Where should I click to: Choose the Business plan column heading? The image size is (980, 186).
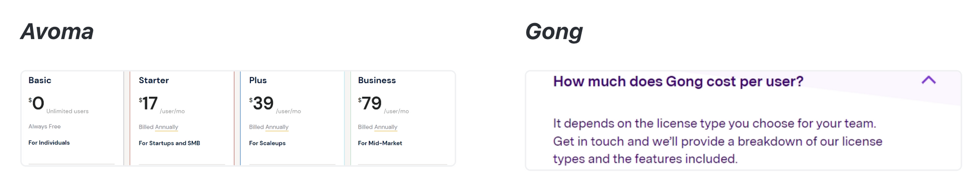[x=377, y=80]
